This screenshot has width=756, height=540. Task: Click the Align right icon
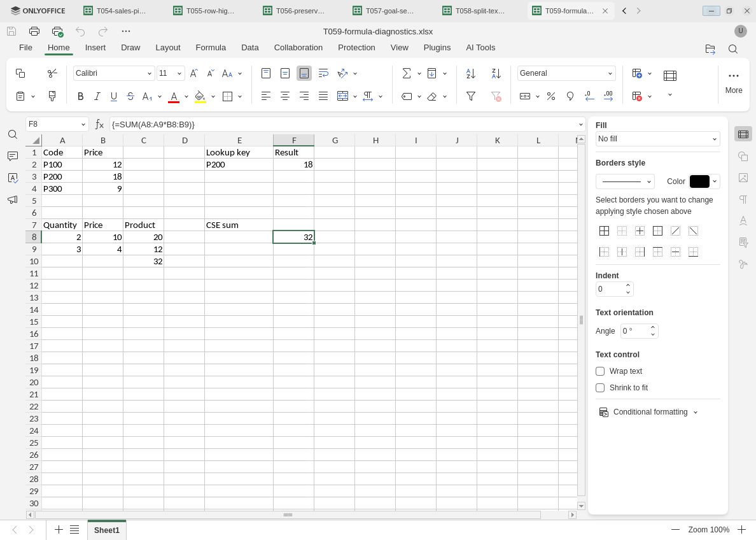(304, 96)
